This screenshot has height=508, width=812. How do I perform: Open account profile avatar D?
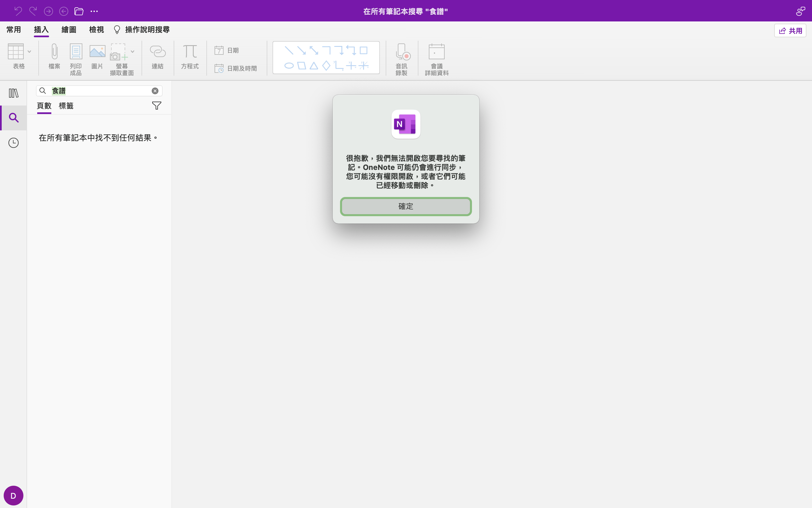[x=14, y=496]
